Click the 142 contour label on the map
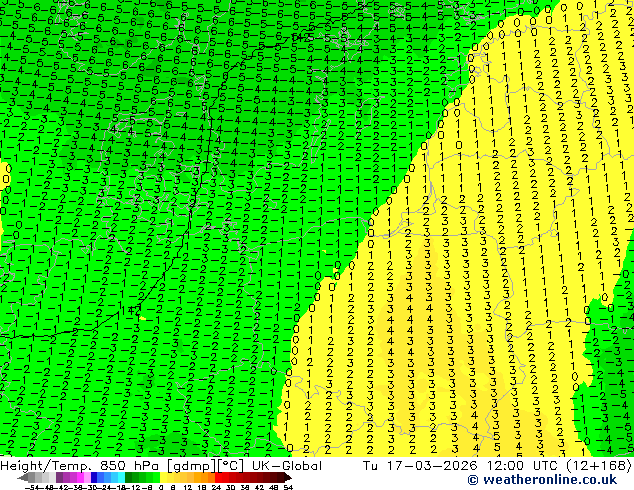The height and width of the screenshot is (490, 634). click(131, 311)
